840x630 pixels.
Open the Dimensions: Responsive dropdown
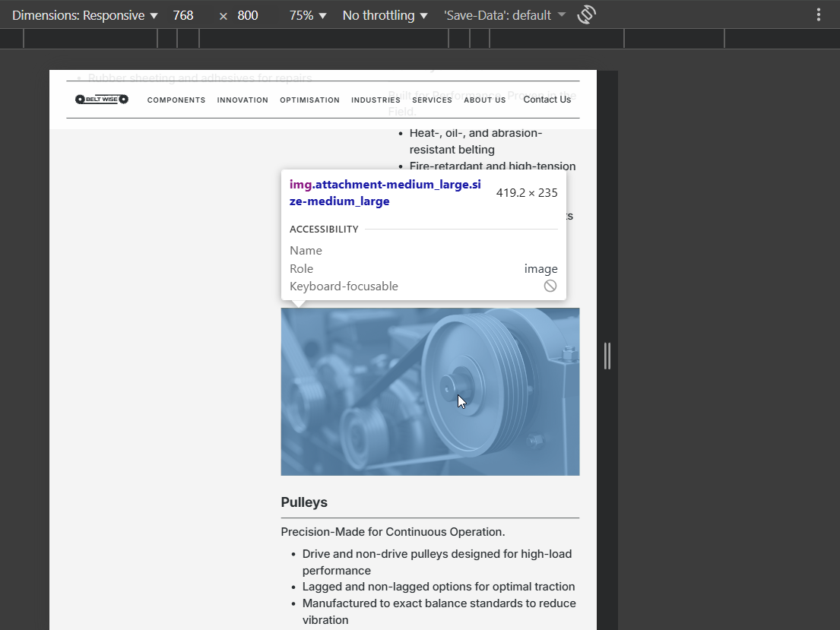[x=84, y=15]
